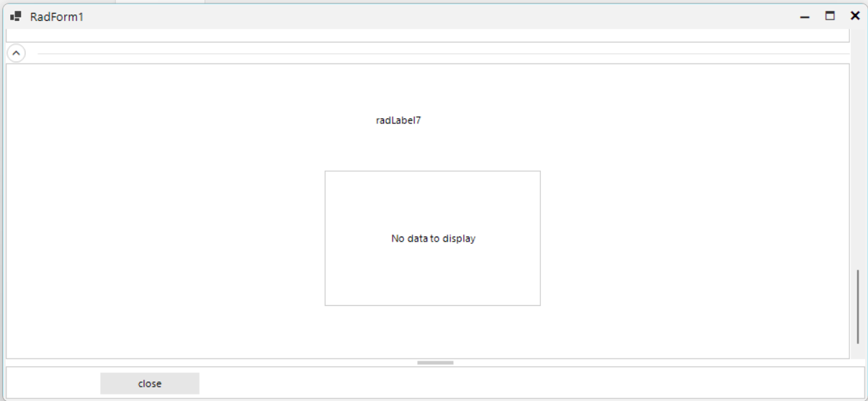Screen dimensions: 868x401
Task: Click empty panel area right of the data box
Action: (692, 238)
